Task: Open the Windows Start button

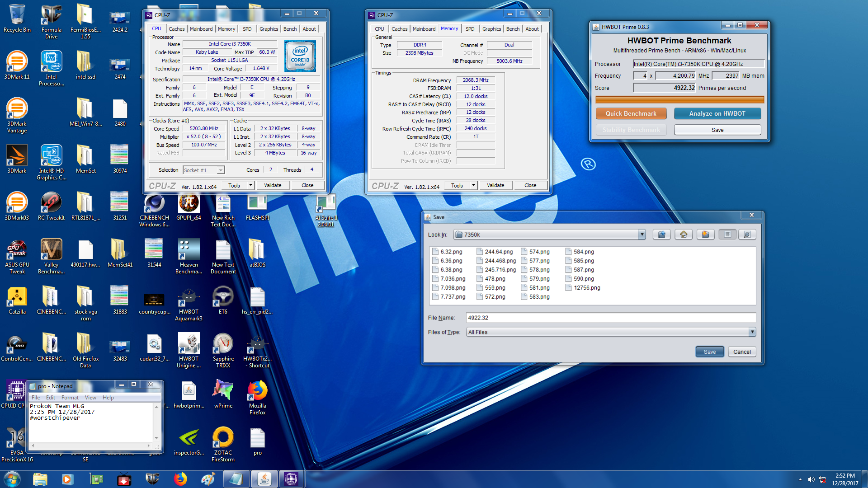Action: point(12,479)
